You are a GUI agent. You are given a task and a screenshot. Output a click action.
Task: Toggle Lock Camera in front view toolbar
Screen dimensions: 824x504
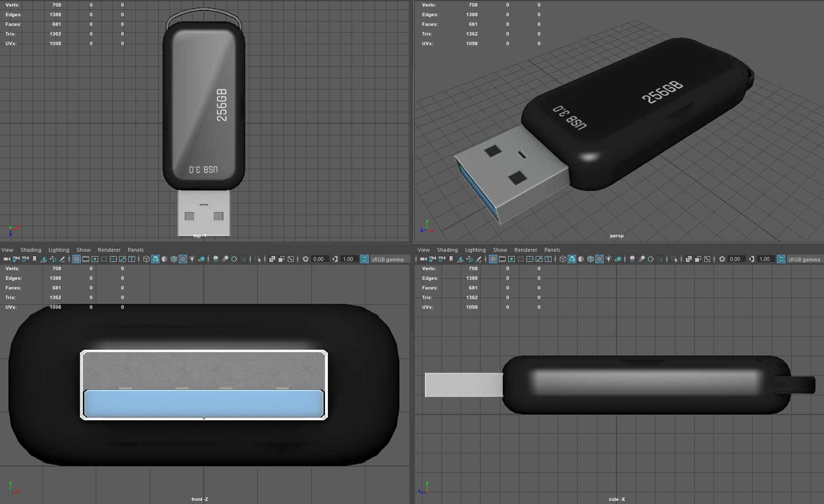point(16,259)
